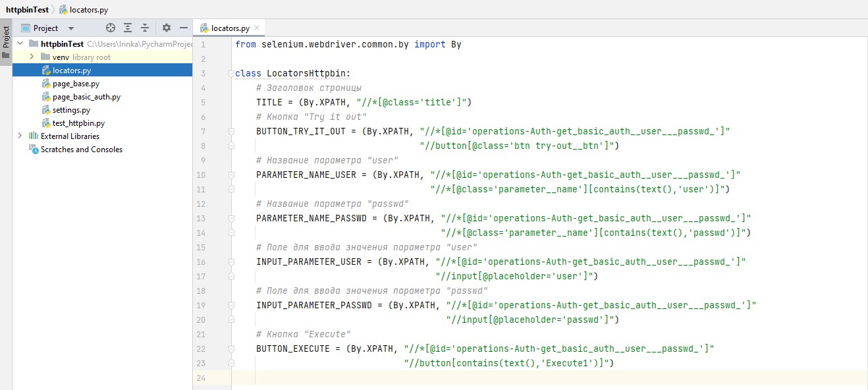The width and height of the screenshot is (868, 390).
Task: Place the cursor on empty line 24
Action: tap(461, 377)
